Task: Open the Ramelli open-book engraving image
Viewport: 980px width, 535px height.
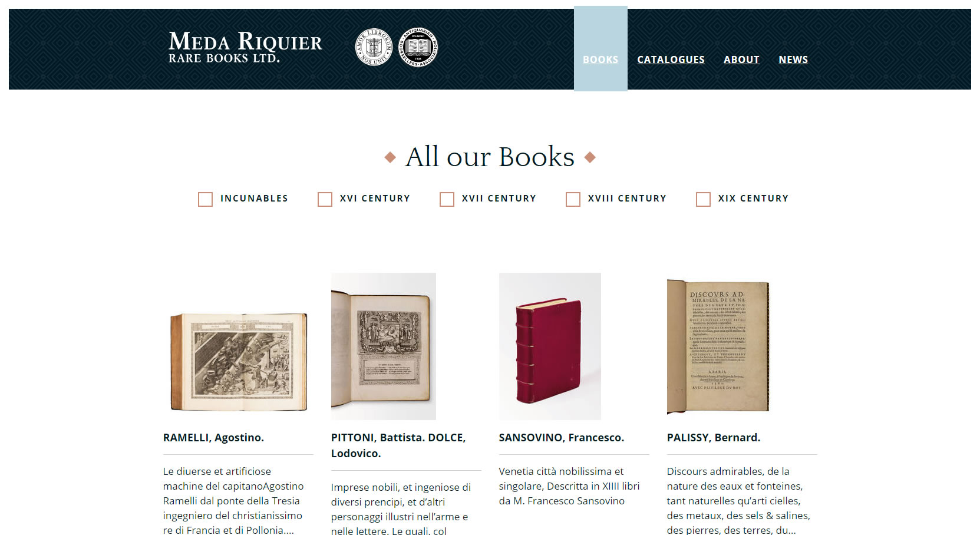Action: [x=239, y=362]
